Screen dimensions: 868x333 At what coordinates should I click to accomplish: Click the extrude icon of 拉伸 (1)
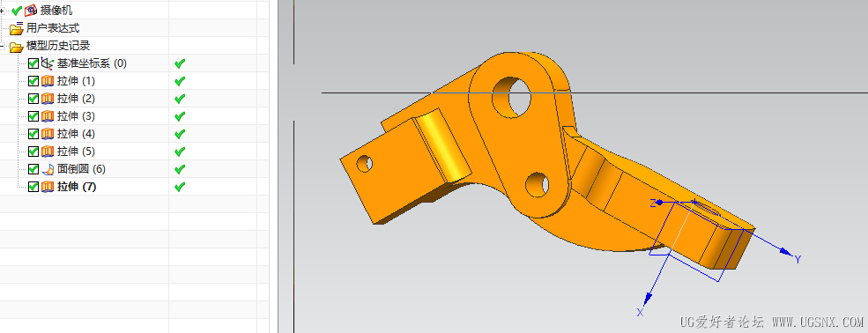(x=48, y=81)
